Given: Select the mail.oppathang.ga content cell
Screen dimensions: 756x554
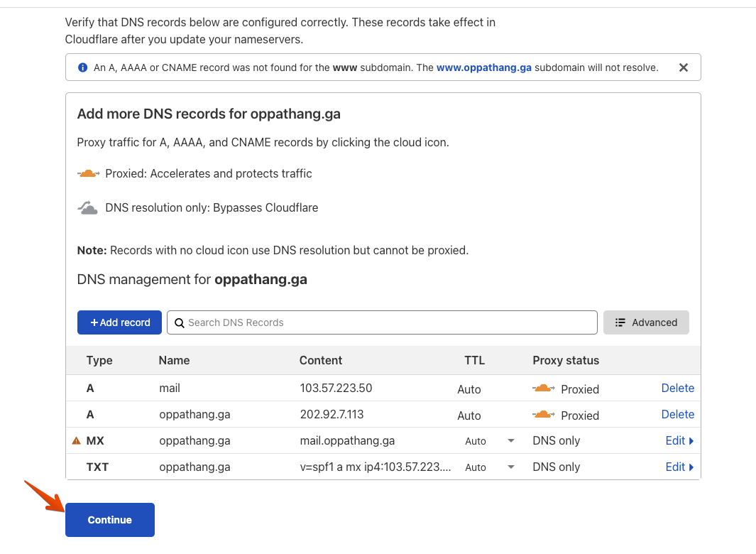Looking at the screenshot, I should pos(347,440).
